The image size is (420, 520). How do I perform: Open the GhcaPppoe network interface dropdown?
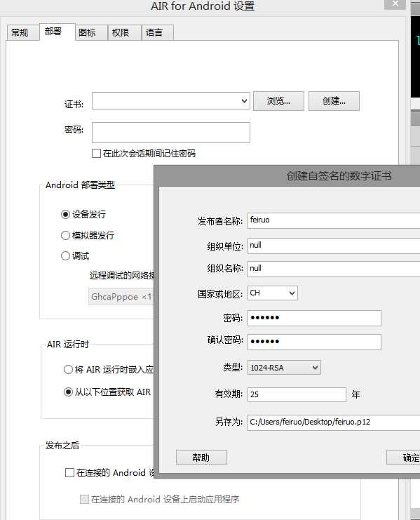(x=121, y=296)
